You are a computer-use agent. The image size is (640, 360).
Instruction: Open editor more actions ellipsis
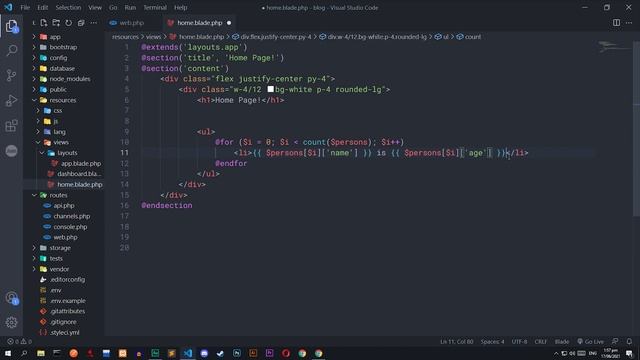(629, 23)
